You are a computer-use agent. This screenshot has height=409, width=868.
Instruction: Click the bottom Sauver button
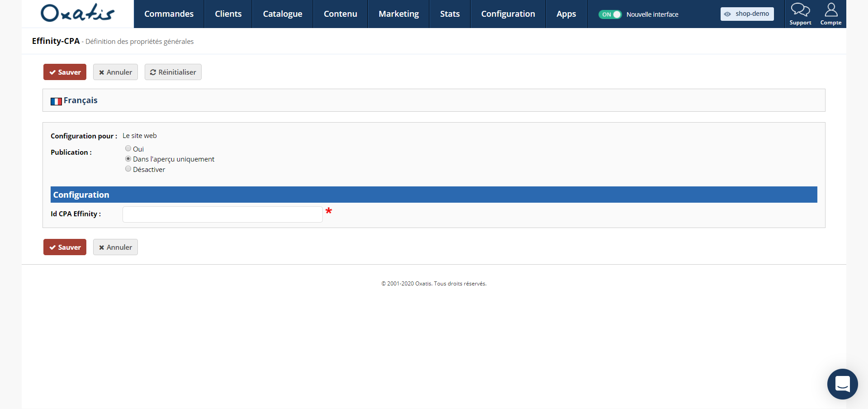tap(65, 247)
